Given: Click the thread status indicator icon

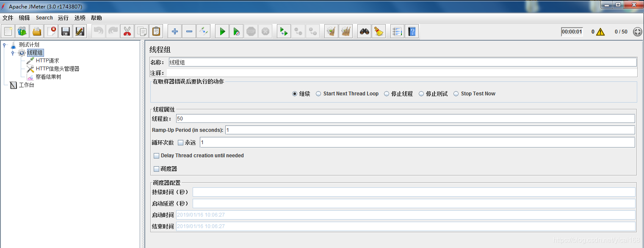Looking at the screenshot, I should coord(638,32).
